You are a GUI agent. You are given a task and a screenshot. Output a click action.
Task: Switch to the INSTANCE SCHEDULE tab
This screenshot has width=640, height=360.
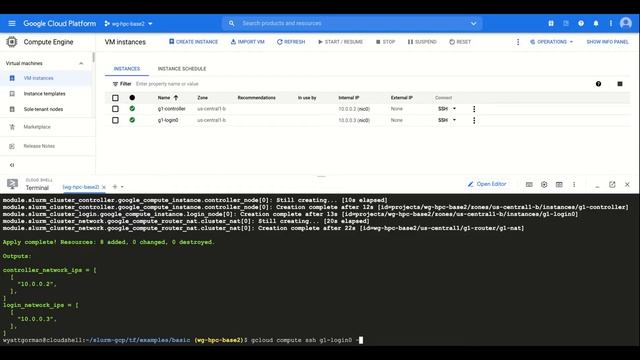[182, 69]
